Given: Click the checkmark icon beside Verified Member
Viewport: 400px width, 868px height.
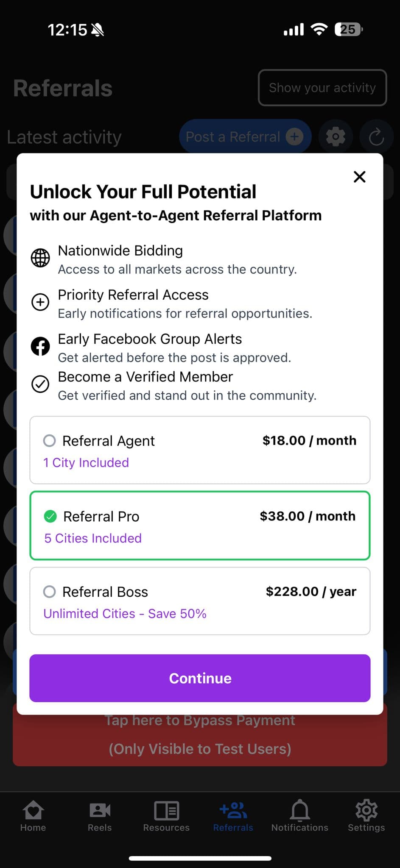Looking at the screenshot, I should tap(40, 384).
